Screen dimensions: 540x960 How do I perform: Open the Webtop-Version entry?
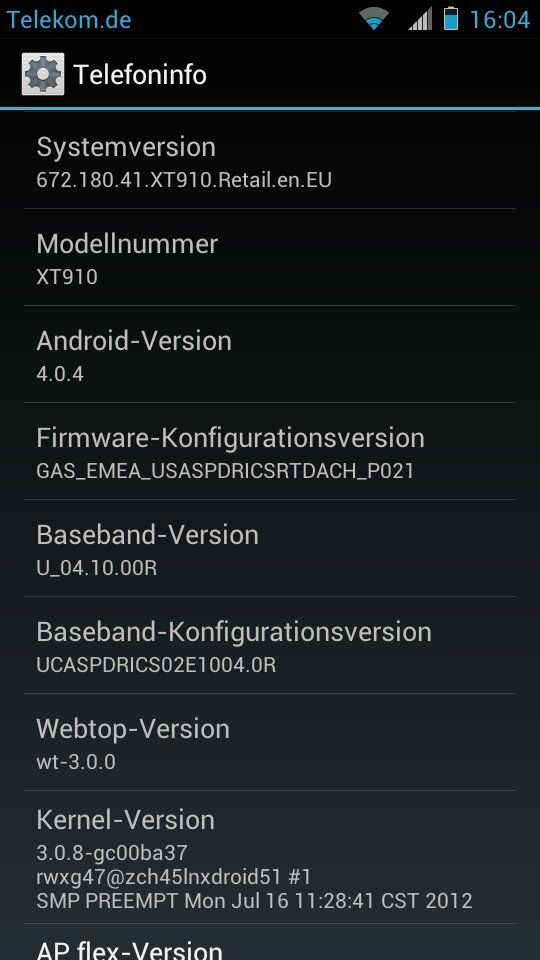pos(269,741)
